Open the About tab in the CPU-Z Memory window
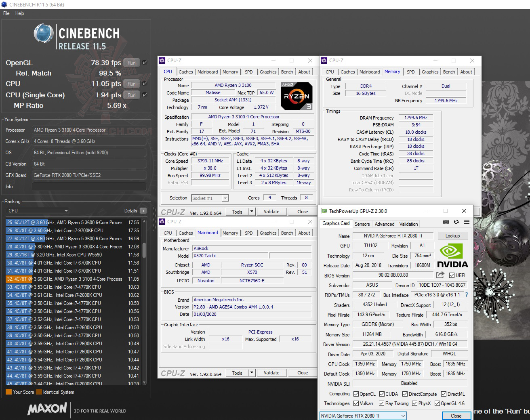This screenshot has height=420, width=530. 466,72
